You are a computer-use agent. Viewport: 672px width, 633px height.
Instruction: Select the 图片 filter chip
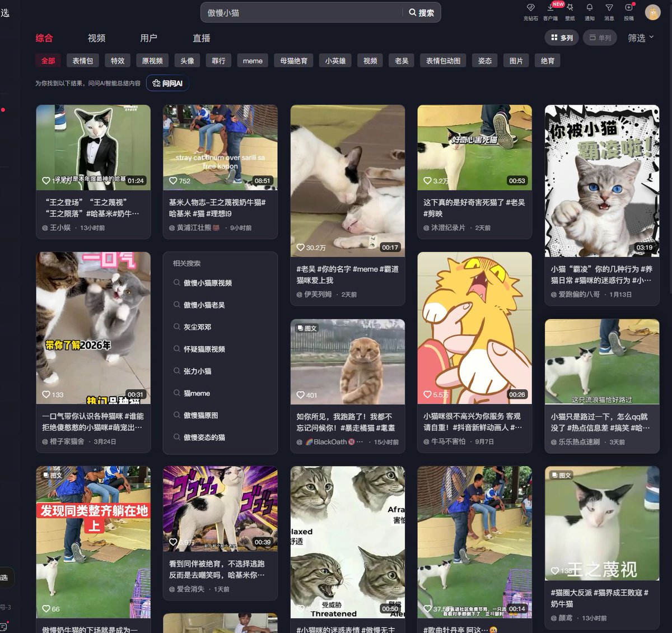coord(516,60)
